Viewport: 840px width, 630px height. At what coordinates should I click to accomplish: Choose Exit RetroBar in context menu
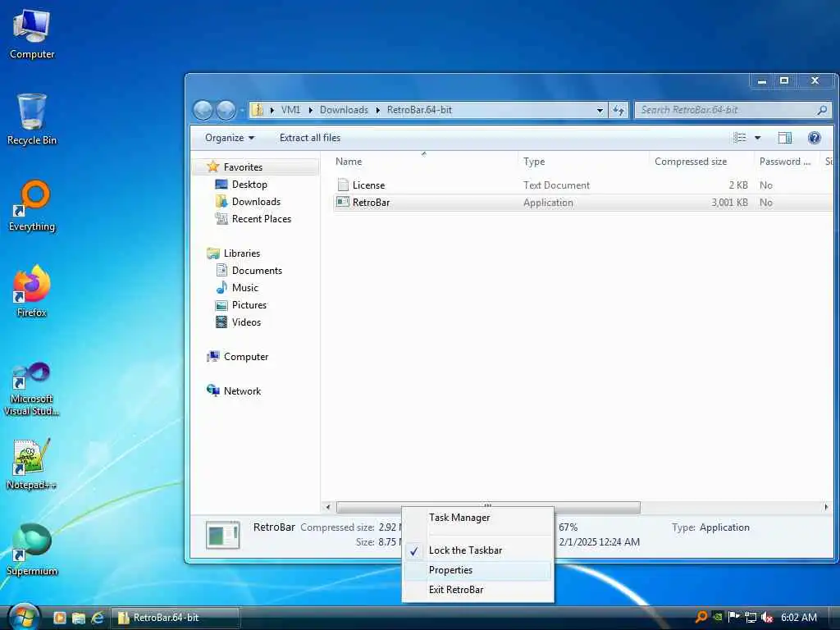coord(478,589)
